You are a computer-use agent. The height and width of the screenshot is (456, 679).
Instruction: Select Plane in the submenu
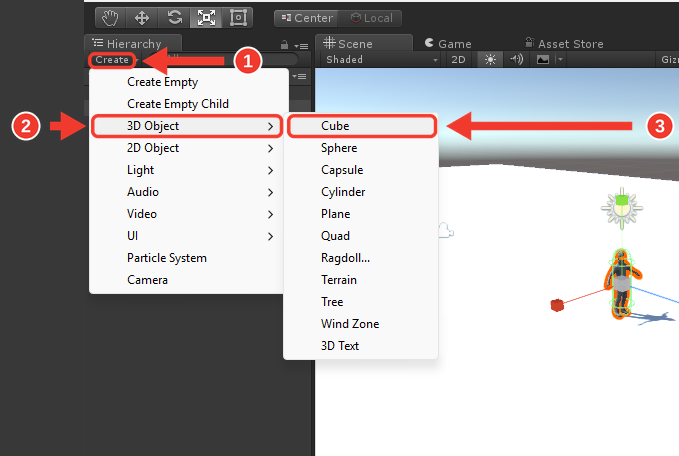tap(361, 214)
